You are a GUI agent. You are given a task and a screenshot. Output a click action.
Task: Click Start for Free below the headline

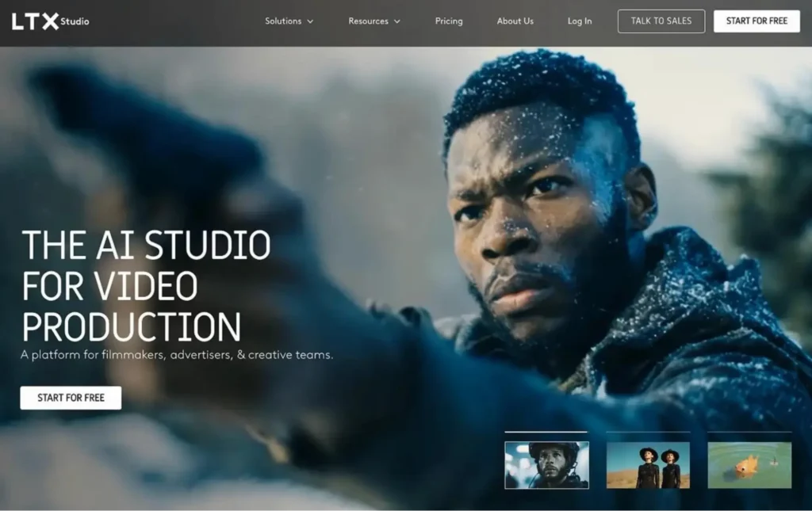(71, 398)
